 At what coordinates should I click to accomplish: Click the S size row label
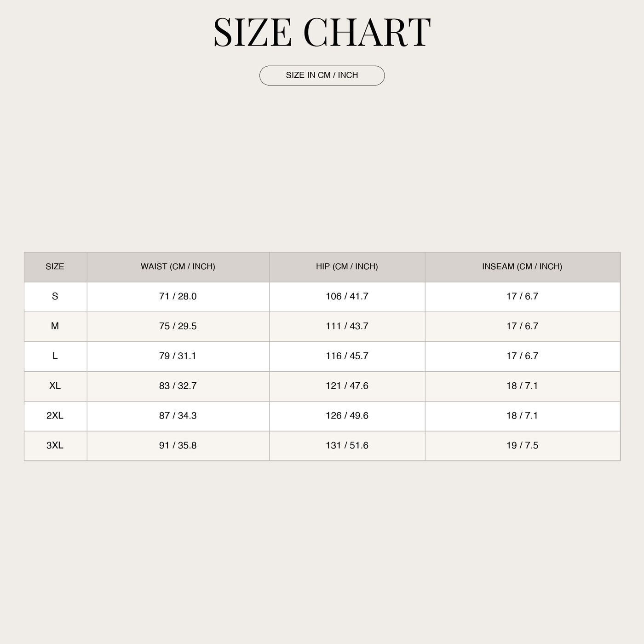[x=55, y=296]
